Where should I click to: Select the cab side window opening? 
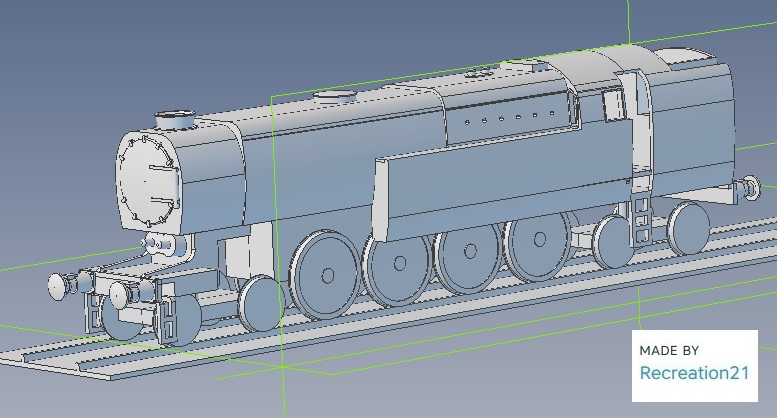612,104
